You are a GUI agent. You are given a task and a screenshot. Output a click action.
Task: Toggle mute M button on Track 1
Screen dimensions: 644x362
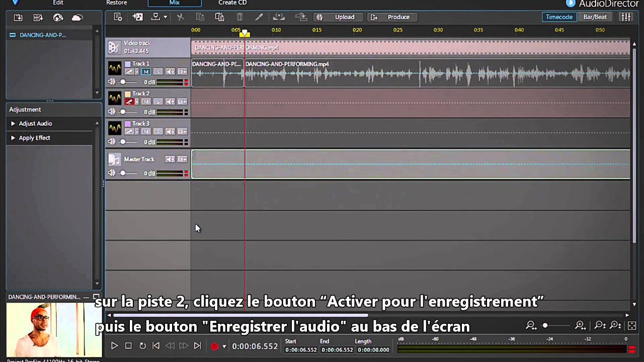(146, 72)
